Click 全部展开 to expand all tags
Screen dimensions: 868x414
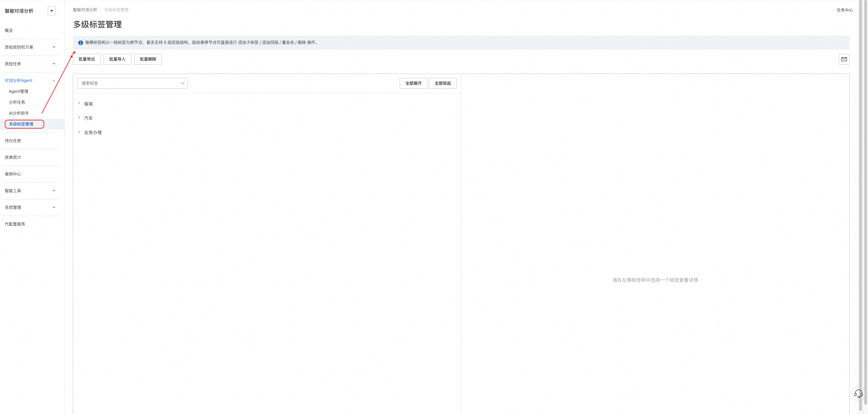[414, 83]
